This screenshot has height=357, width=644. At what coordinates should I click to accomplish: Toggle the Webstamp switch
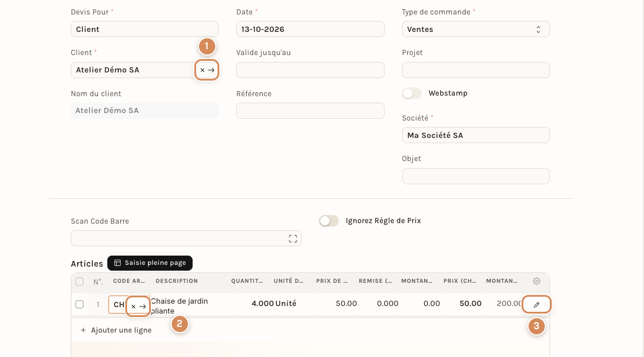coord(412,93)
